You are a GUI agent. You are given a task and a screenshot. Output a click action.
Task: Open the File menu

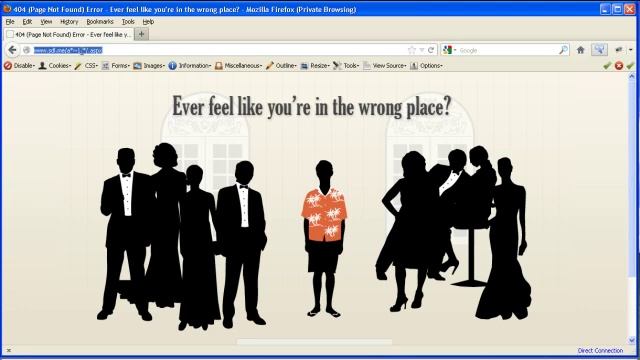10,22
